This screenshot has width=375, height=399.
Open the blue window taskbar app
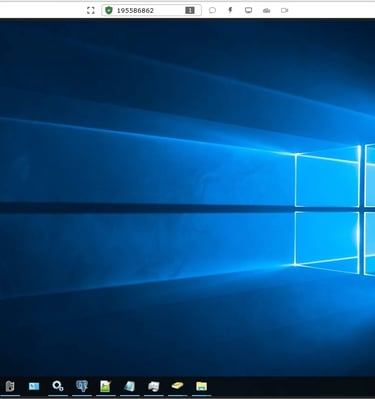pyautogui.click(x=34, y=386)
